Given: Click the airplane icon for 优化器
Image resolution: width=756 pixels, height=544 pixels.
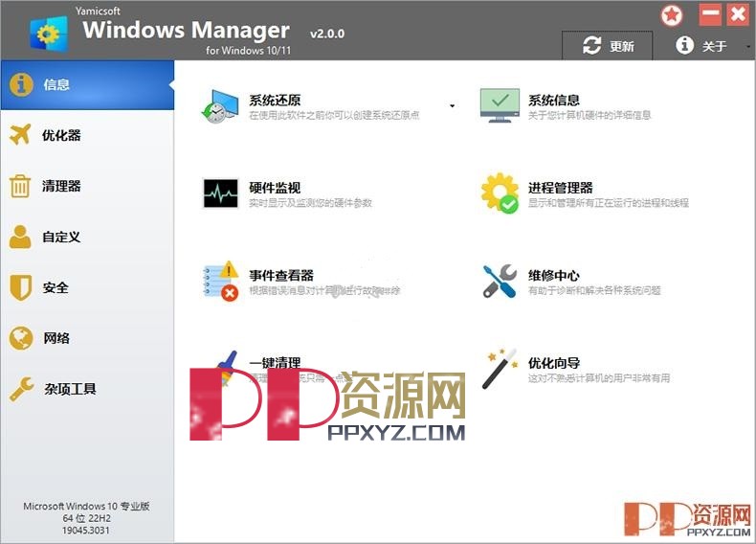Looking at the screenshot, I should click(x=20, y=135).
